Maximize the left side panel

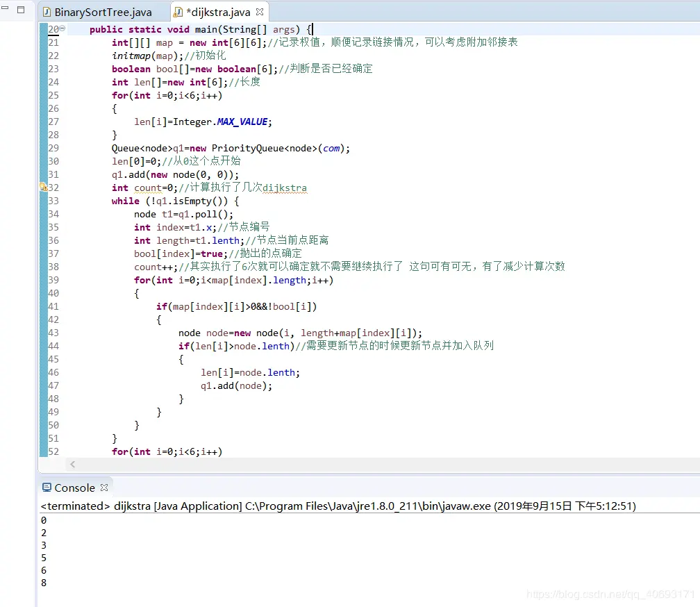pos(21,9)
